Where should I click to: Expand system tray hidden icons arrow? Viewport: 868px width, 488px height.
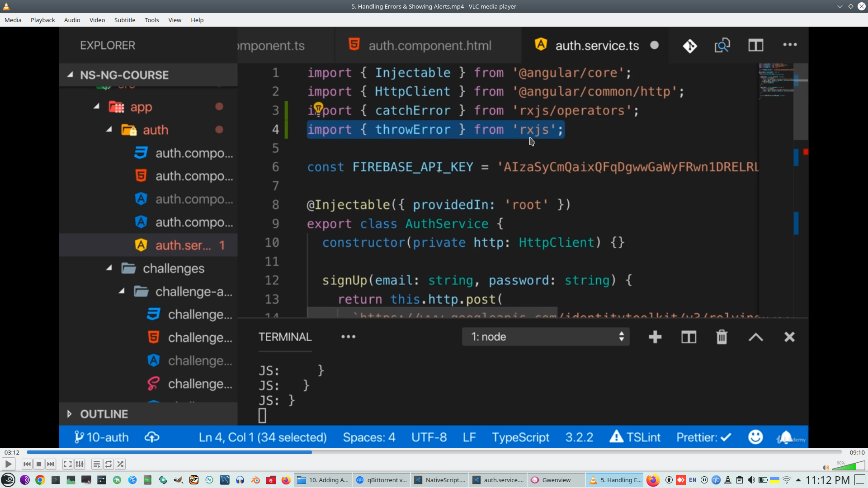pyautogui.click(x=798, y=480)
